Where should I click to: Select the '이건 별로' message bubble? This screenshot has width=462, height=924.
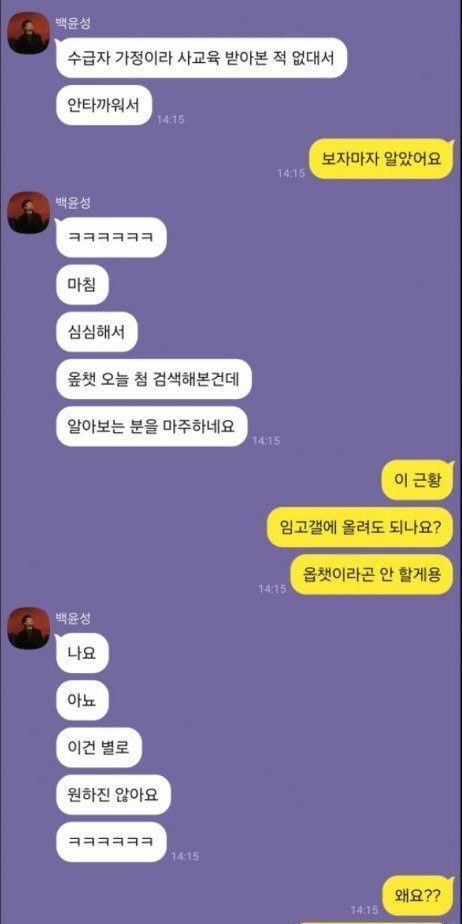click(x=99, y=748)
